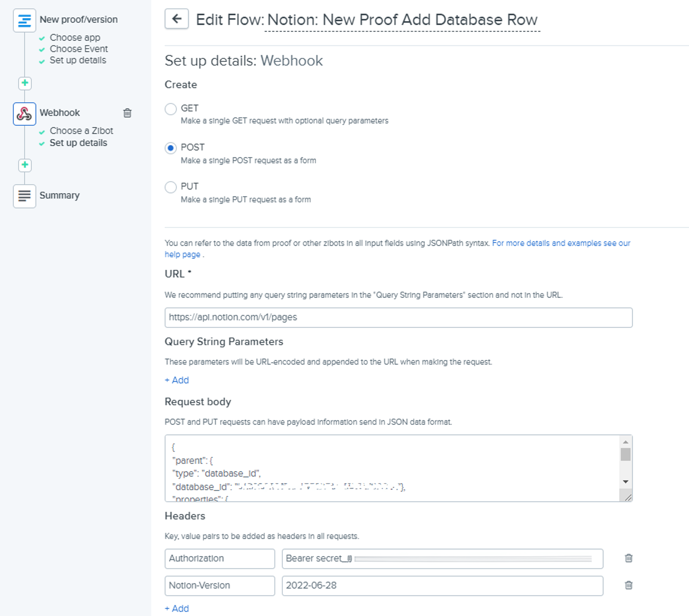Select the GET request radio button
The height and width of the screenshot is (616, 689).
point(171,109)
